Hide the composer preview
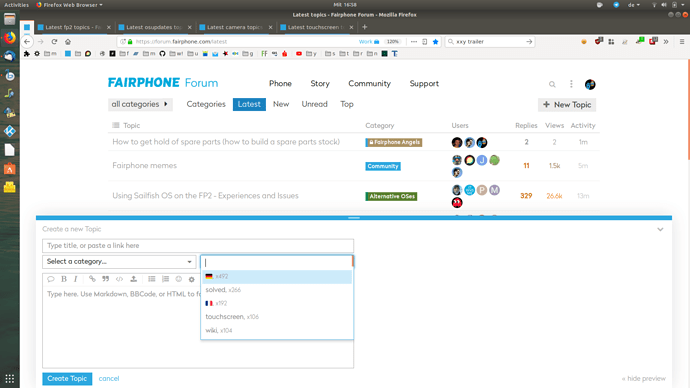The image size is (690, 388). (x=643, y=378)
